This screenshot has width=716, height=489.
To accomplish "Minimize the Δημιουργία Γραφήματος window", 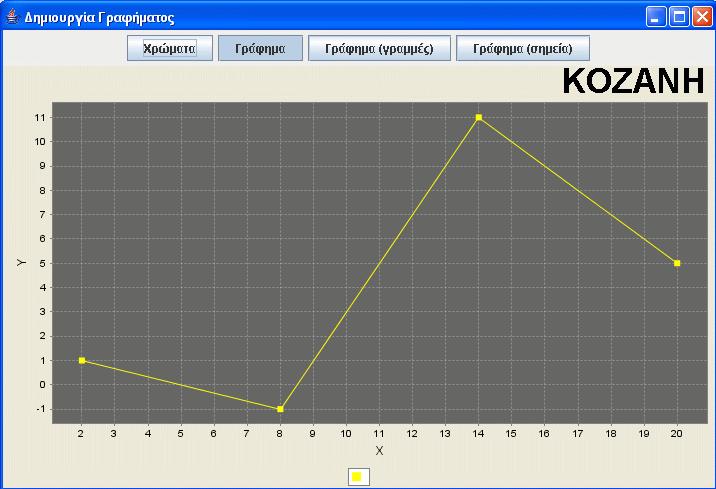I will (656, 17).
